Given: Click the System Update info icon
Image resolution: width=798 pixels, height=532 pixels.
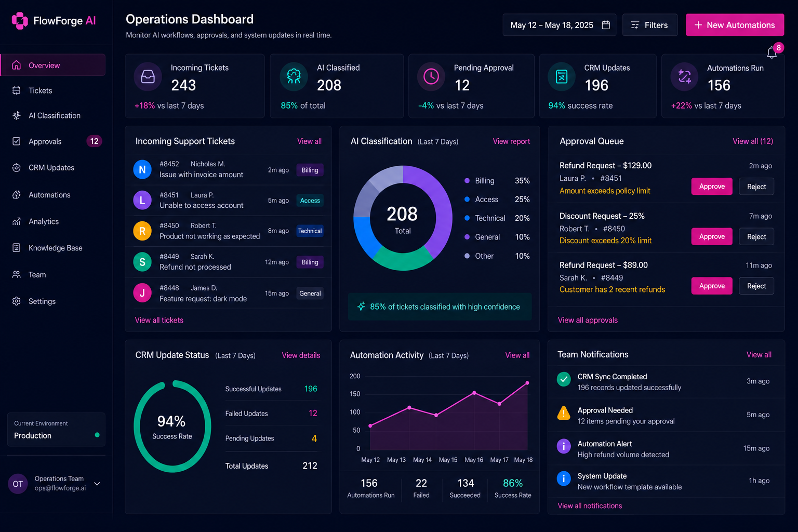Looking at the screenshot, I should 564,478.
